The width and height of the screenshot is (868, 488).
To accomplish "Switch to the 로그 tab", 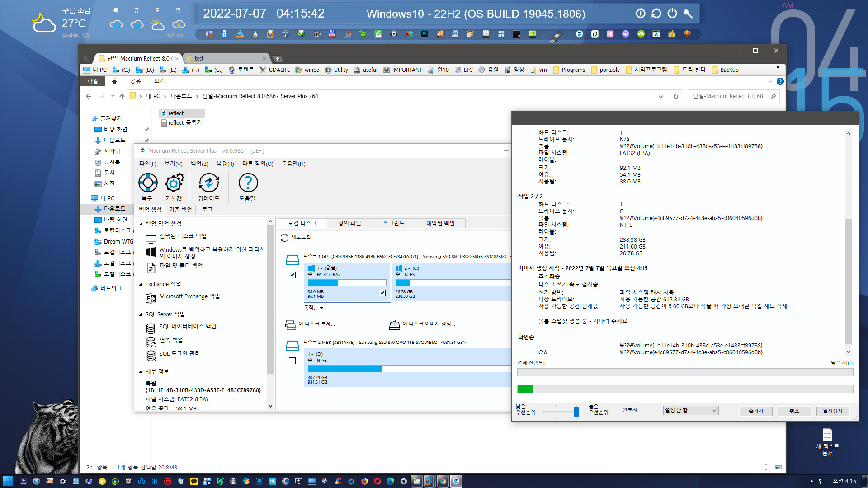I will click(x=208, y=210).
